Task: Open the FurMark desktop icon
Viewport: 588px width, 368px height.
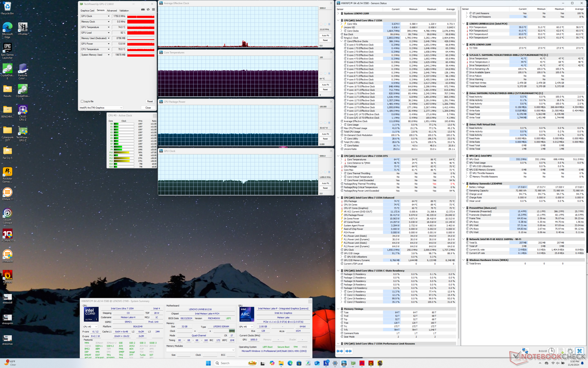Action: [7, 277]
